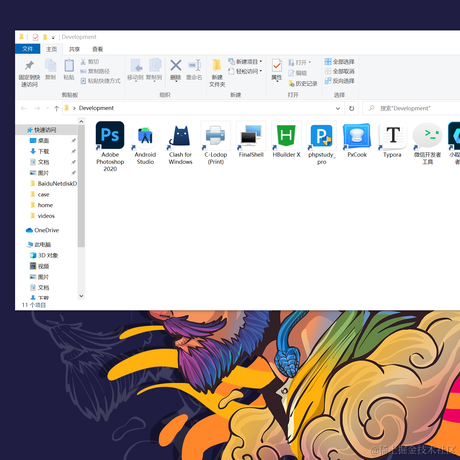Click 全部选择 in the select group
The width and height of the screenshot is (460, 460).
340,62
